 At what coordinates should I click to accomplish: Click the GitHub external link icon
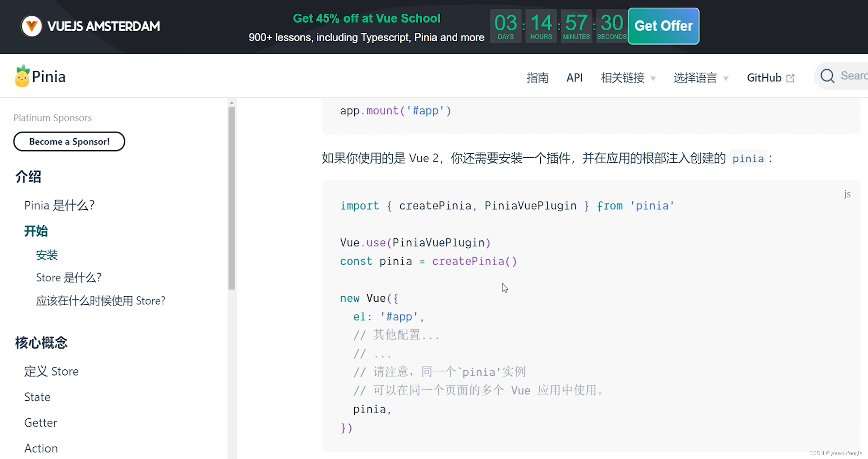[790, 78]
